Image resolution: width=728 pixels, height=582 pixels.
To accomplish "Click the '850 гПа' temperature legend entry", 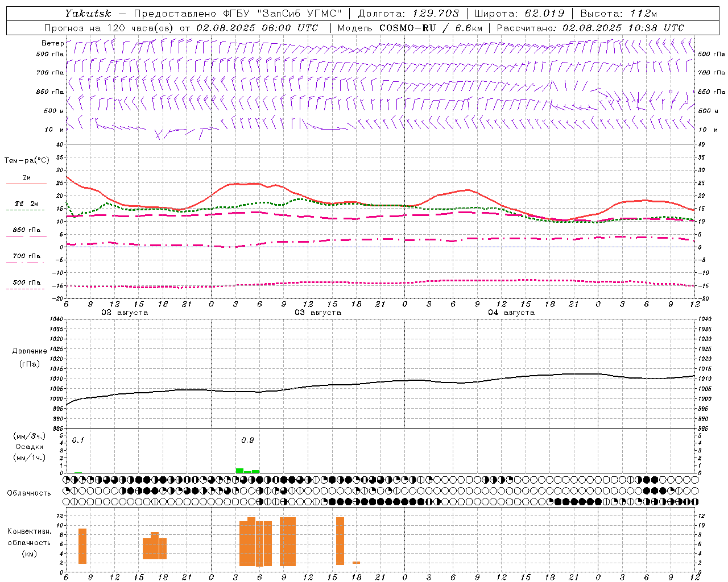I will coord(27,230).
